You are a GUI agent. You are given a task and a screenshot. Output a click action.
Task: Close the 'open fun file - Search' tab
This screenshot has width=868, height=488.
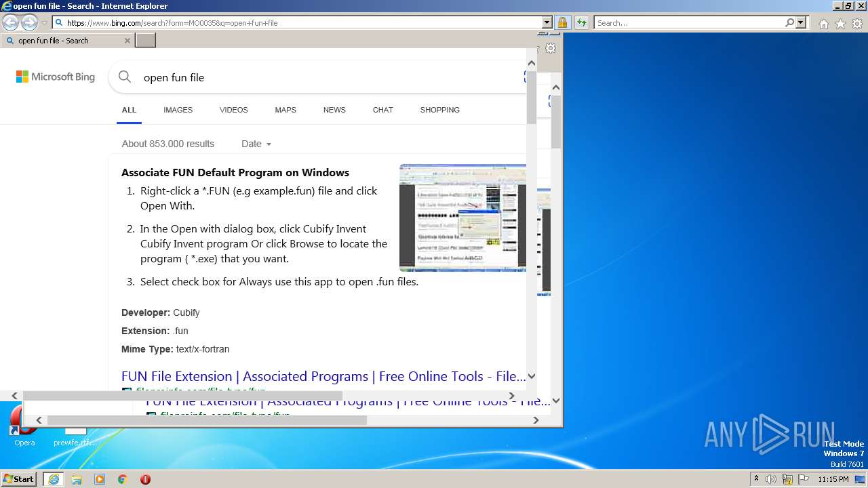127,41
